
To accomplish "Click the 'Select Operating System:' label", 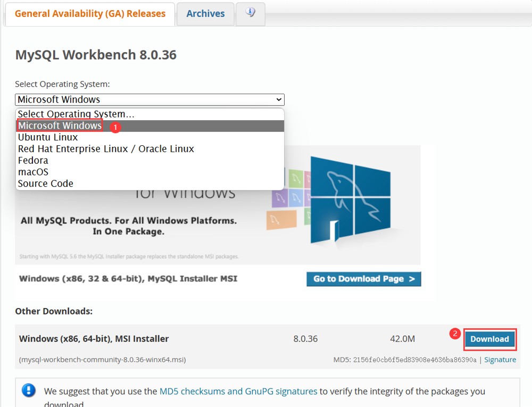I will tap(62, 84).
